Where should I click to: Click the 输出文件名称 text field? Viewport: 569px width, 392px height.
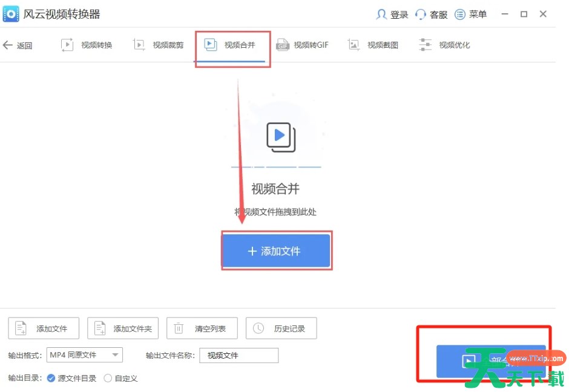click(x=239, y=355)
